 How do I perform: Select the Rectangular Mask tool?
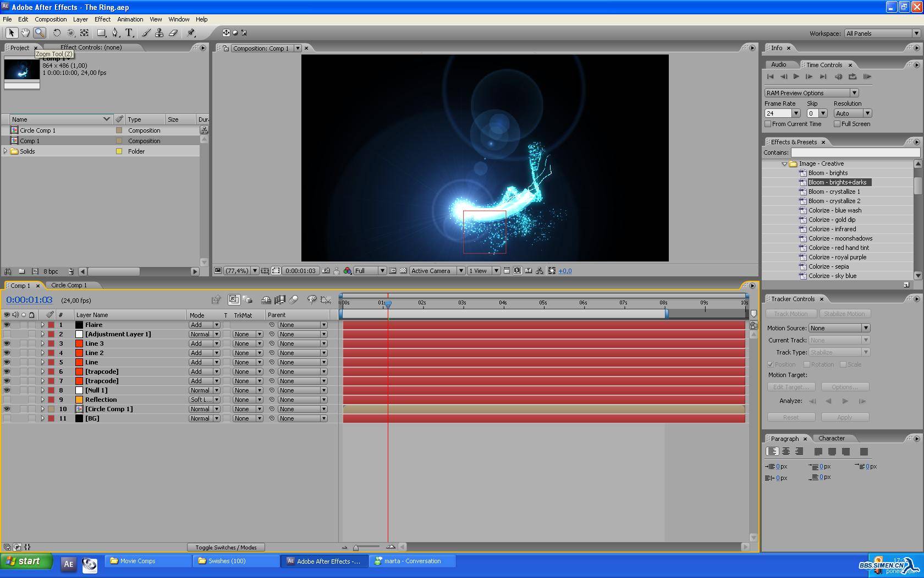tap(101, 33)
